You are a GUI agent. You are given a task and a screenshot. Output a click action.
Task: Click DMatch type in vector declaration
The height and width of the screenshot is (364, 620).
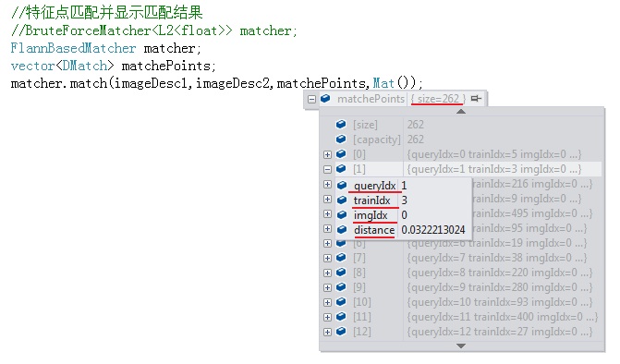(x=85, y=66)
